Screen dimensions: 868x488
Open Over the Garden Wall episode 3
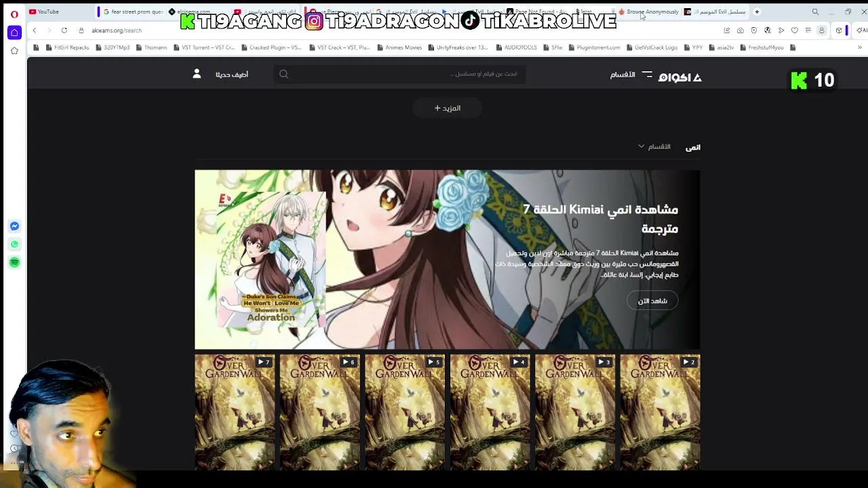pos(575,412)
